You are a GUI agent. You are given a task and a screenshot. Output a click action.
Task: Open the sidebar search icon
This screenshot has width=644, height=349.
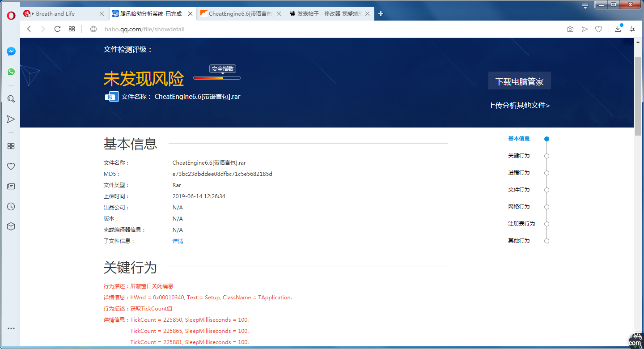(11, 99)
